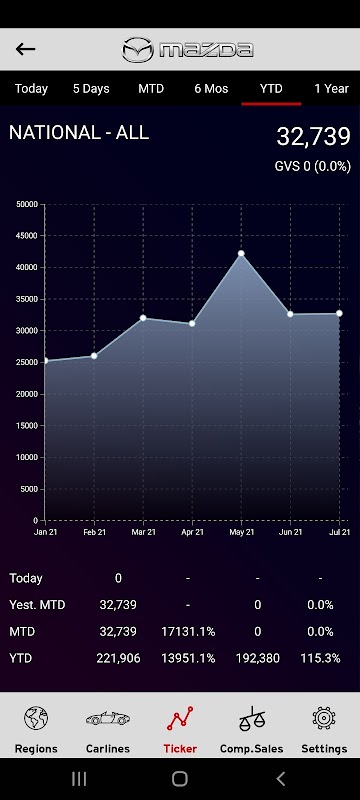Image resolution: width=360 pixels, height=800 pixels.
Task: Open Comp.Sales balance scale icon
Action: click(252, 719)
